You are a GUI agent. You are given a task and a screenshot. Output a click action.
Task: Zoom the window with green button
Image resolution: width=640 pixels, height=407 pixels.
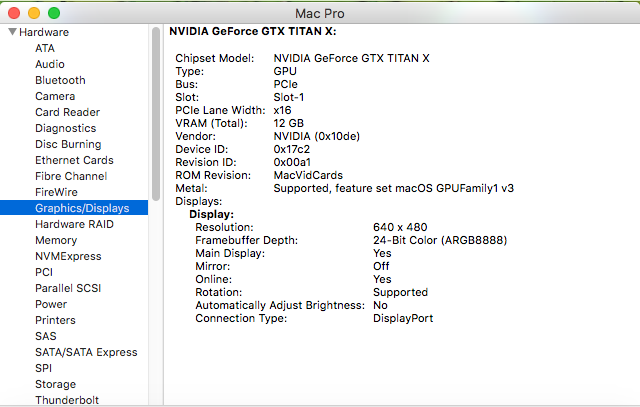click(x=54, y=13)
